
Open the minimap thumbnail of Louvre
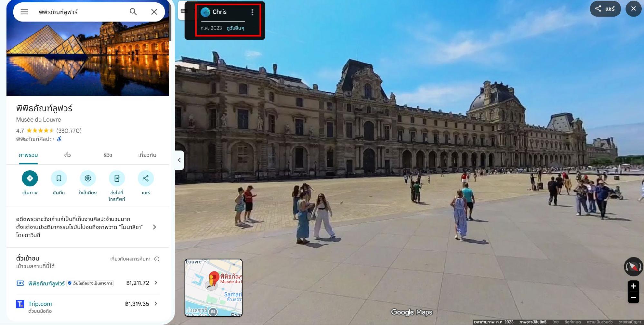click(213, 288)
